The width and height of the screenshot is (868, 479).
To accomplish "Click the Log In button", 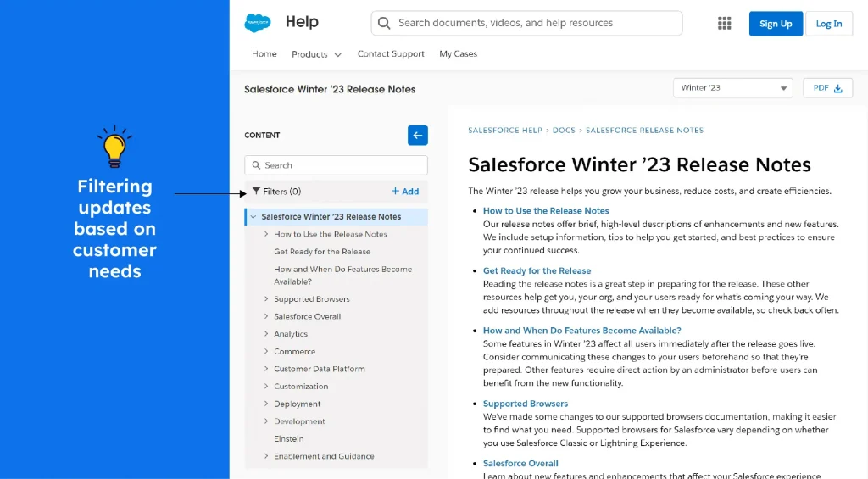I will [829, 23].
